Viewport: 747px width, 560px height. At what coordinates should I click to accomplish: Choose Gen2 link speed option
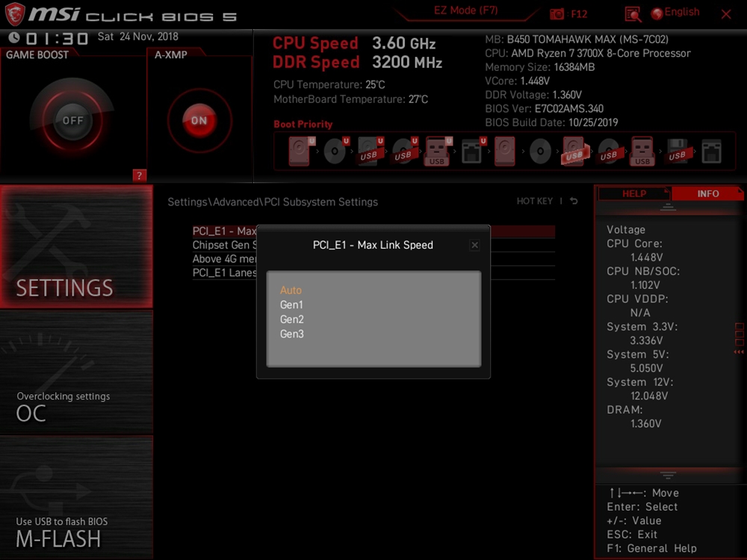(x=291, y=320)
